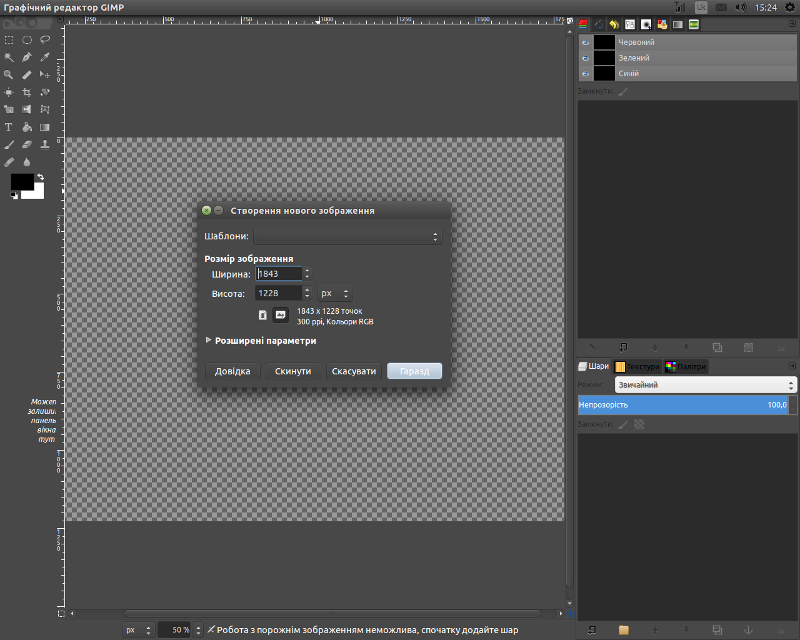
Task: Toggle visibility of Червоний channel
Action: [x=585, y=42]
